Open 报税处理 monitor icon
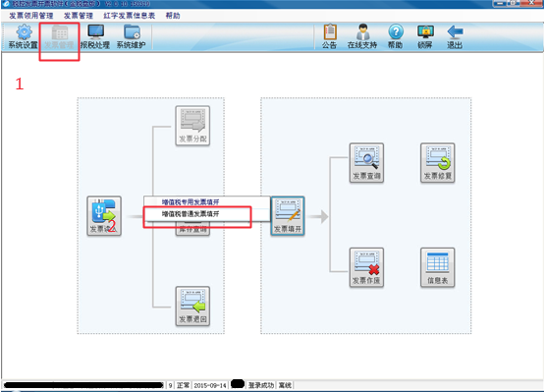The width and height of the screenshot is (545, 392). click(95, 36)
